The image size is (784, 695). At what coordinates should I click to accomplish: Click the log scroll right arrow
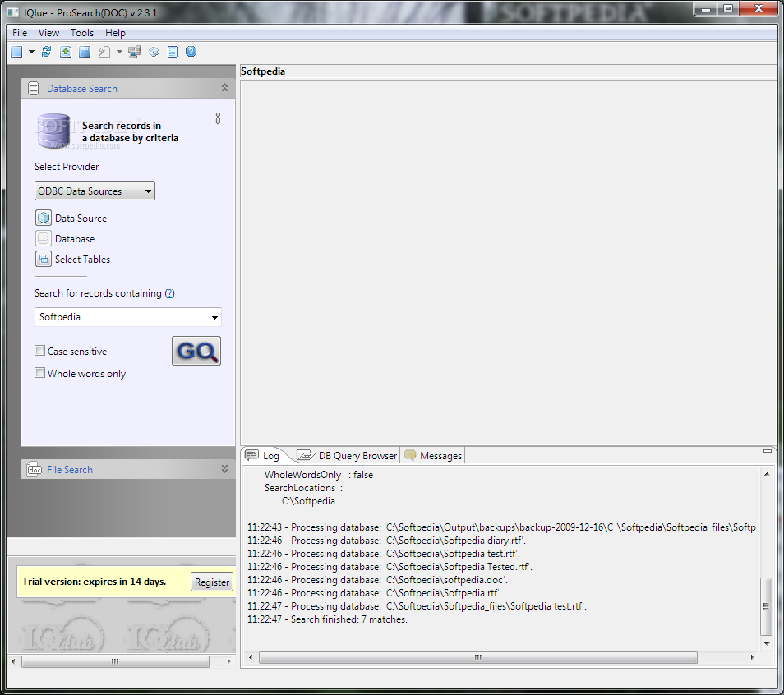752,657
